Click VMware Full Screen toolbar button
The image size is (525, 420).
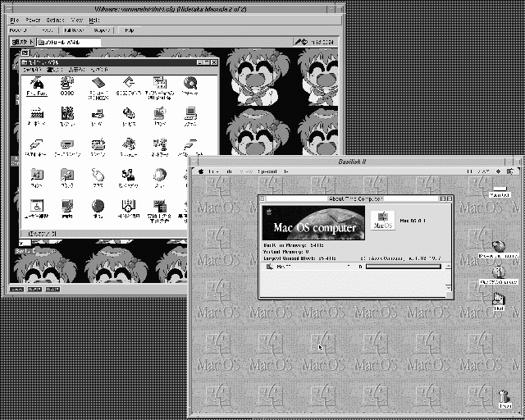74,30
